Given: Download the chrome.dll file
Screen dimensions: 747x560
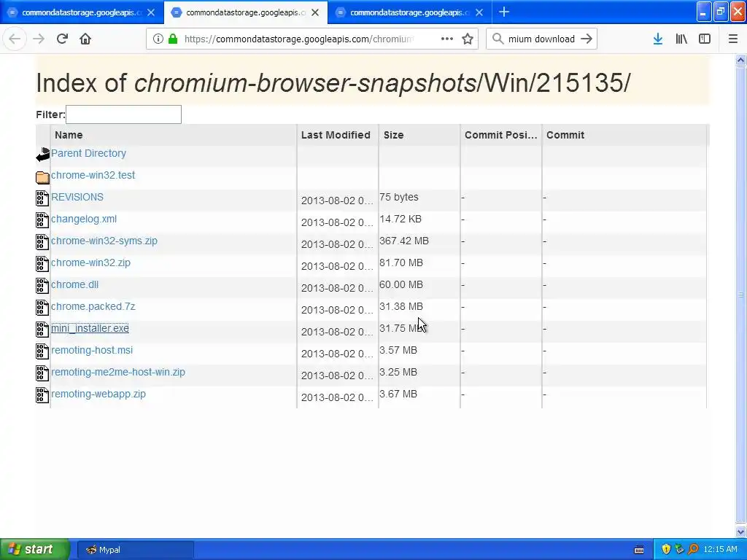Looking at the screenshot, I should point(75,285).
